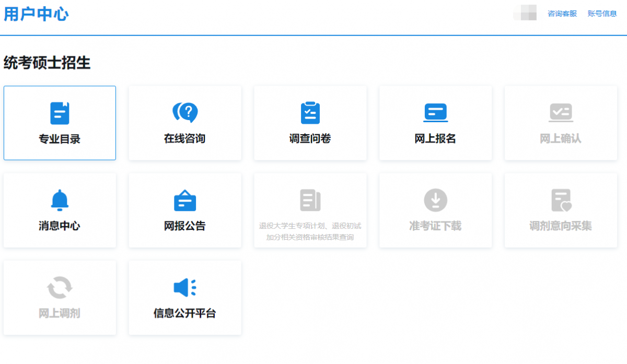Click the blurred user avatar in header
The image size is (627, 364).
click(525, 13)
